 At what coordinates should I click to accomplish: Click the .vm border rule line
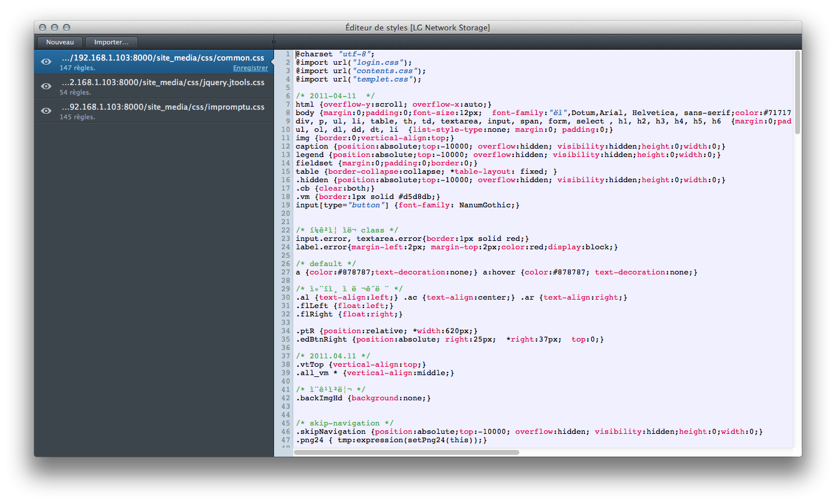368,197
